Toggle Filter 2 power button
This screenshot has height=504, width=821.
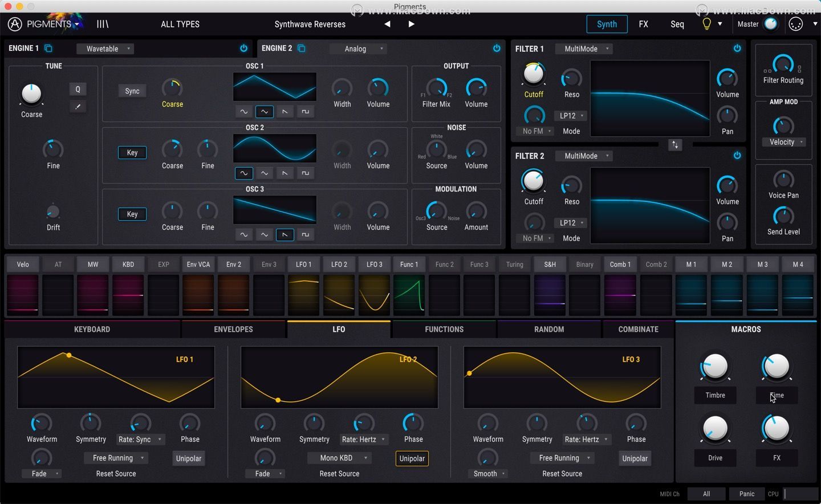[x=737, y=156]
